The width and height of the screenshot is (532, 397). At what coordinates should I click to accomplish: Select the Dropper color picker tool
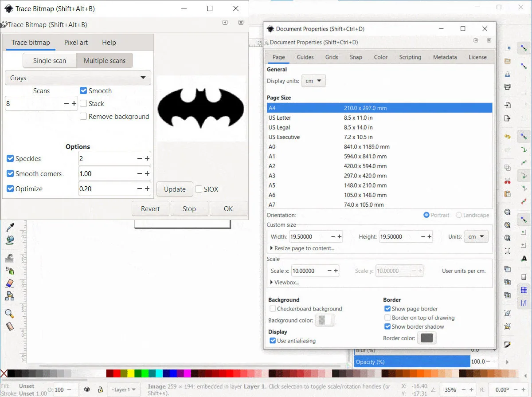click(9, 228)
